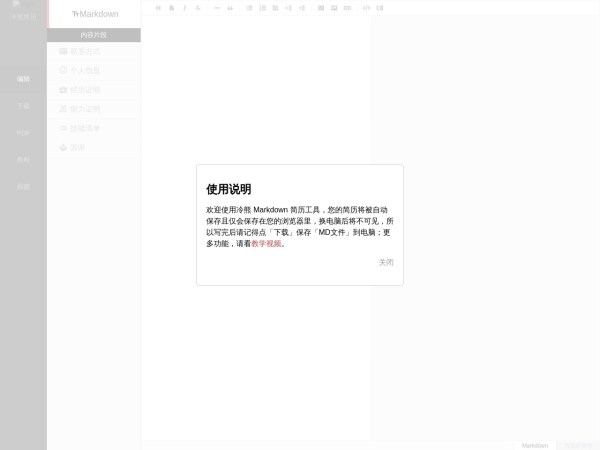
Task: Toggle bold formatting in the toolbar
Action: [x=171, y=7]
